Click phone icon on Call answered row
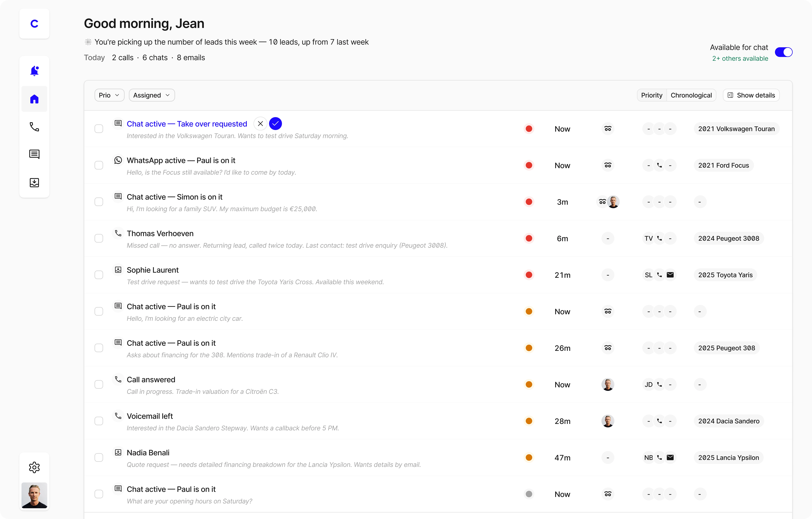The image size is (812, 519). click(x=659, y=384)
